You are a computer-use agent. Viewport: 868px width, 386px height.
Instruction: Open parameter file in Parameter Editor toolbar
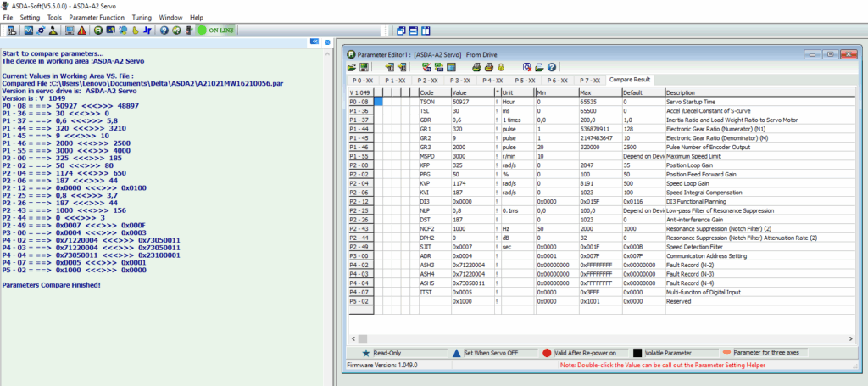tap(352, 67)
